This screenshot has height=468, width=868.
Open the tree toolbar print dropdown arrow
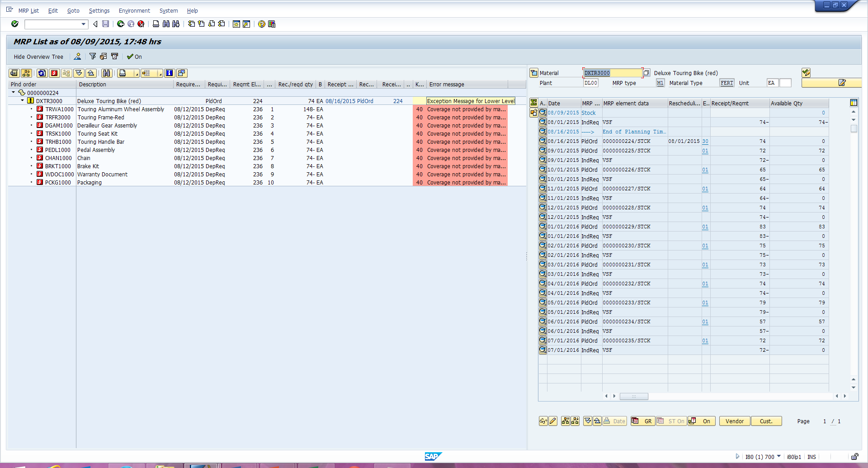pyautogui.click(x=137, y=74)
